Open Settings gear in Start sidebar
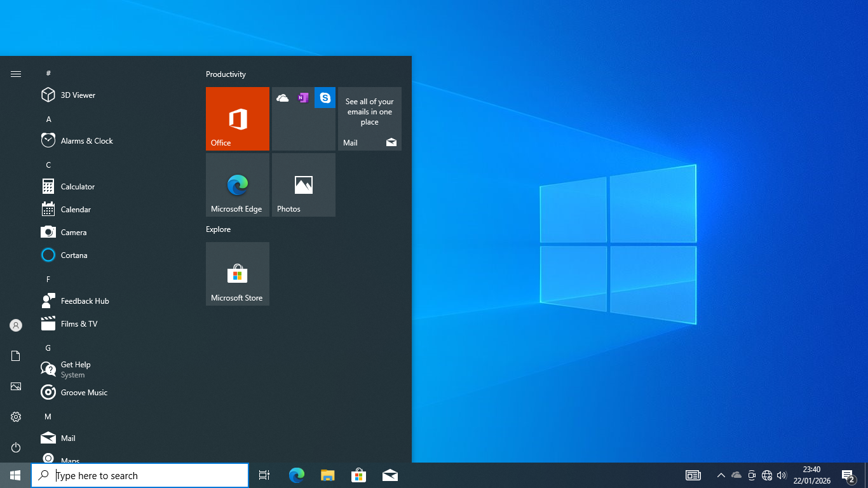Screen dimensions: 868x488 (x=16, y=417)
